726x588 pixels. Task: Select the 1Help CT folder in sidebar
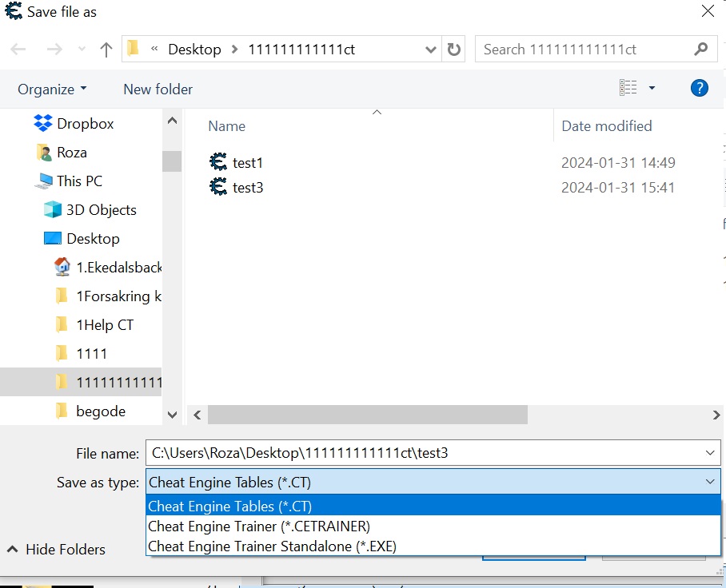coord(104,325)
